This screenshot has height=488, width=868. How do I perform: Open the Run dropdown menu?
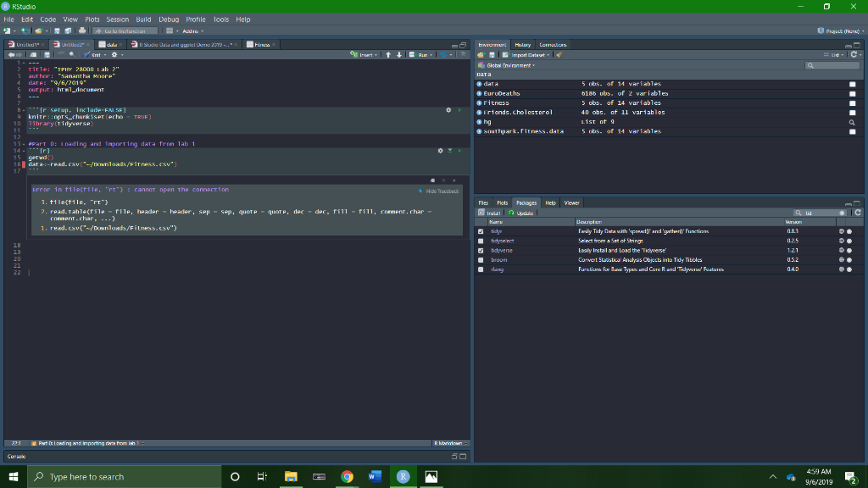[x=431, y=55]
